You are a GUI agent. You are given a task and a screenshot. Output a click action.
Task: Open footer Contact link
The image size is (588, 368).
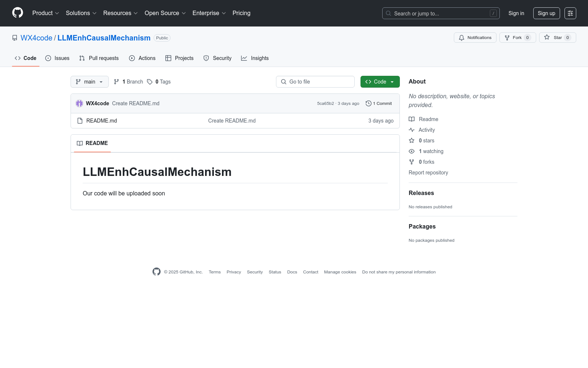point(311,272)
